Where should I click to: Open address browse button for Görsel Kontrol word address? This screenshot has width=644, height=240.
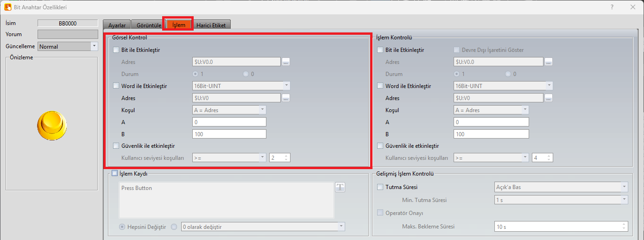click(x=286, y=98)
